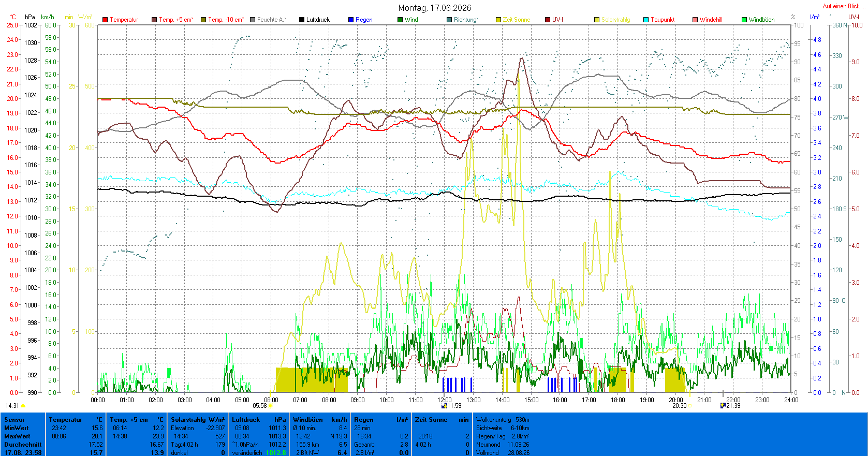
Task: Click the 'Tag:4:02 h' entry
Action: (x=184, y=445)
